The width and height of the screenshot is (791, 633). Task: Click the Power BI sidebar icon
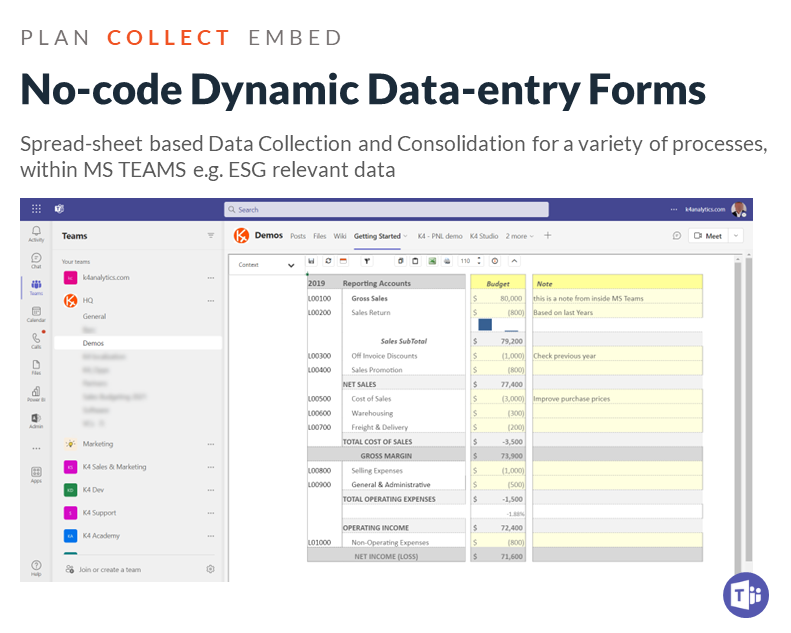tap(36, 394)
